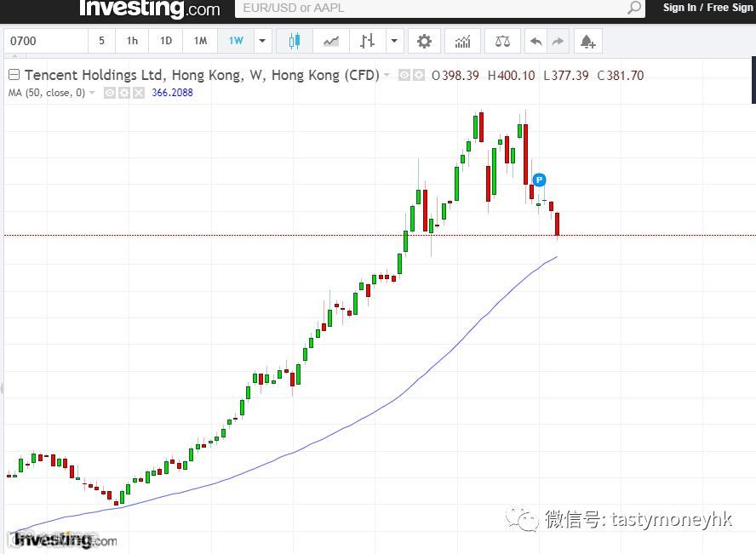756x554 pixels.
Task: Select the 1h interval
Action: pyautogui.click(x=132, y=41)
